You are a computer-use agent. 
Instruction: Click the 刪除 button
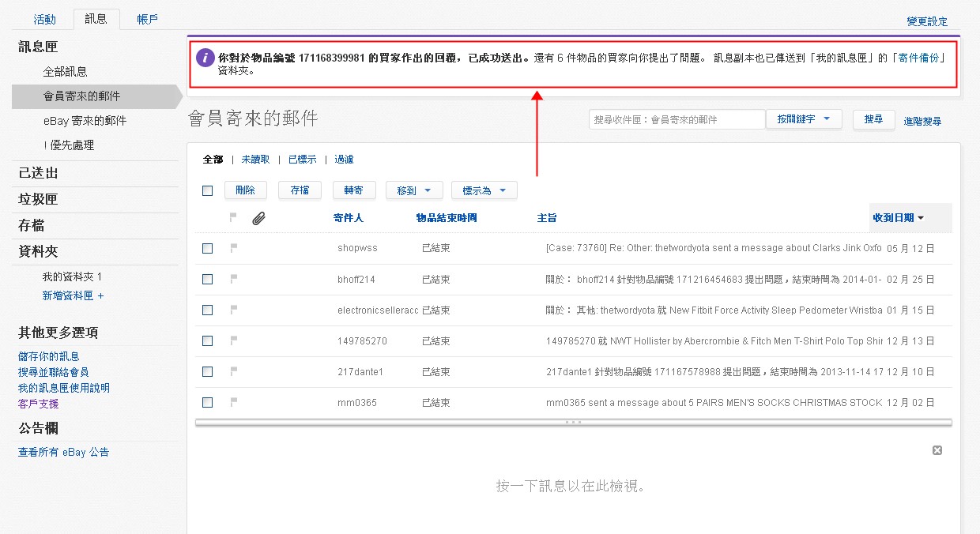pos(245,190)
